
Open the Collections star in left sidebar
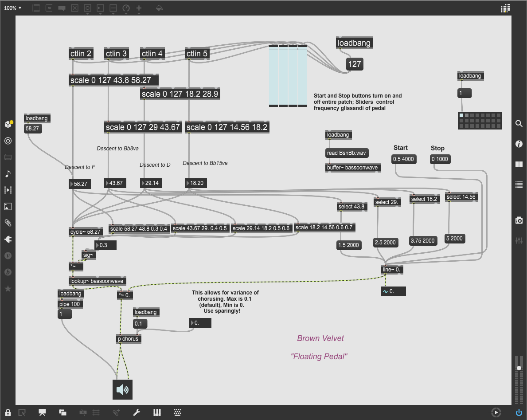click(x=8, y=289)
